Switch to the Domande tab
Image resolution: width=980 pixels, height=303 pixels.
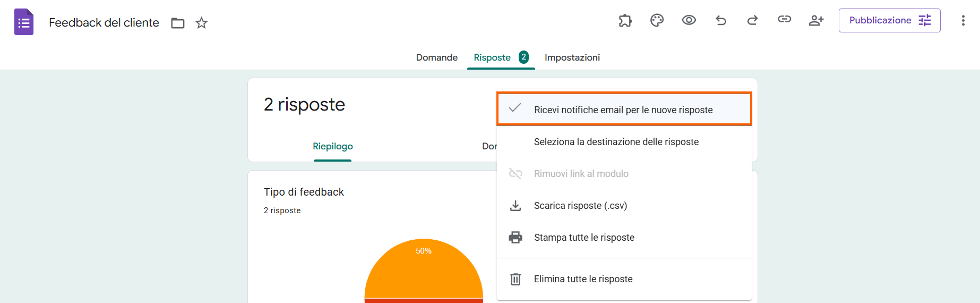point(436,57)
